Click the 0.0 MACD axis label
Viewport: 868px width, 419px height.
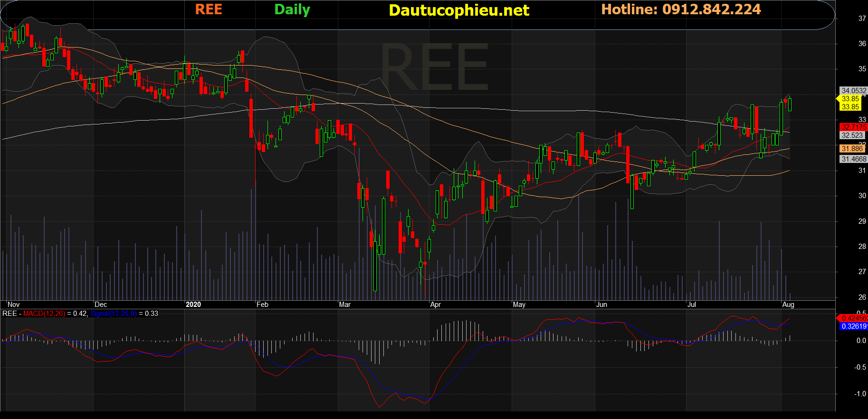pyautogui.click(x=861, y=341)
